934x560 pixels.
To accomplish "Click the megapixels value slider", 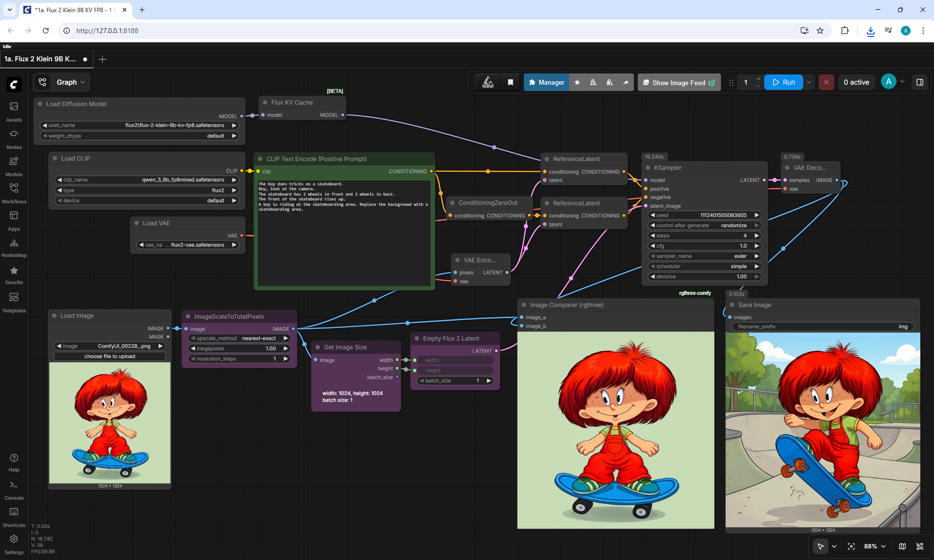I will coord(239,348).
